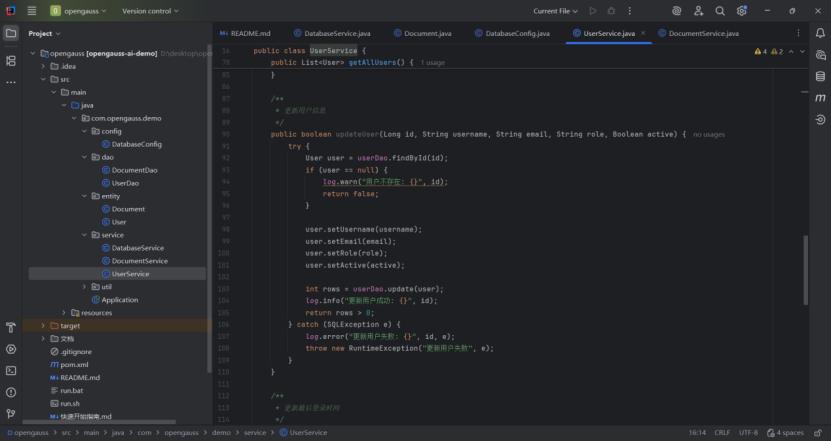Image resolution: width=831 pixels, height=442 pixels.
Task: Open the Notifications bell
Action: (x=820, y=33)
